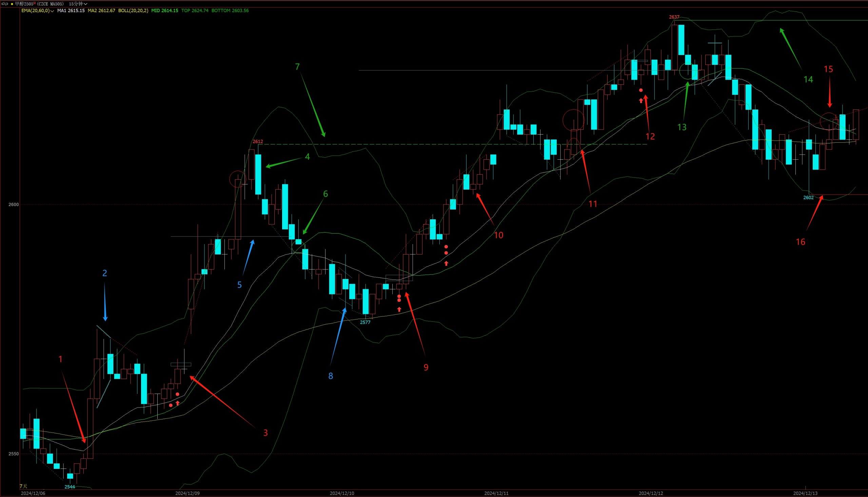Viewport: 868px width, 497px height.
Task: Click the BOLL(20,20,2) indicator label
Action: 133,11
